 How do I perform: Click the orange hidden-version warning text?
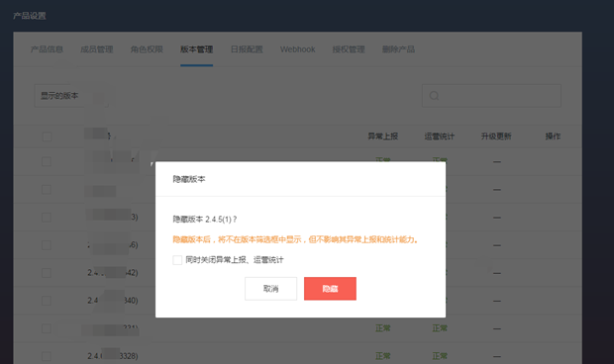pyautogui.click(x=296, y=239)
